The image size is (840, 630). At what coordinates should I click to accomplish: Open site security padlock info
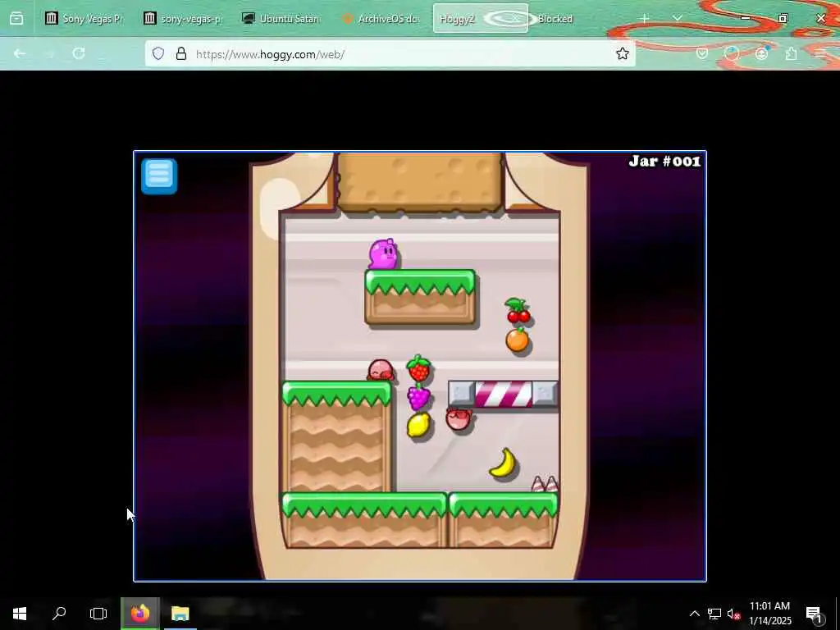[x=181, y=53]
